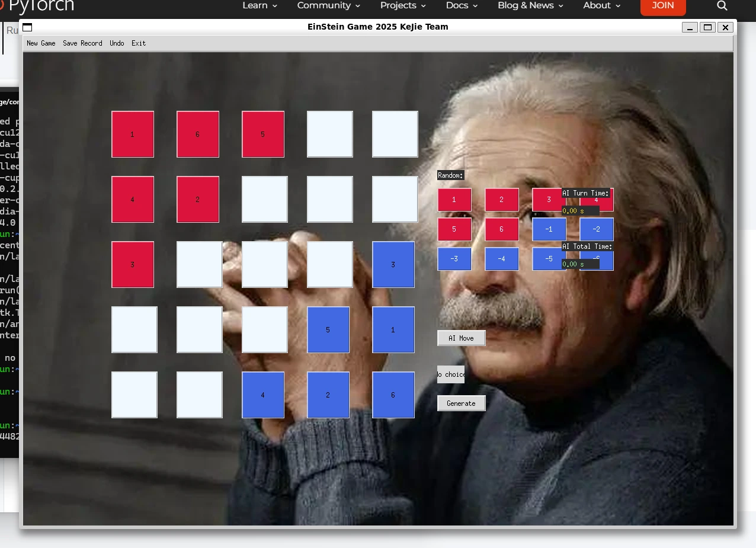756x548 pixels.
Task: Select the blue piece numbered 3 on board
Action: click(393, 265)
